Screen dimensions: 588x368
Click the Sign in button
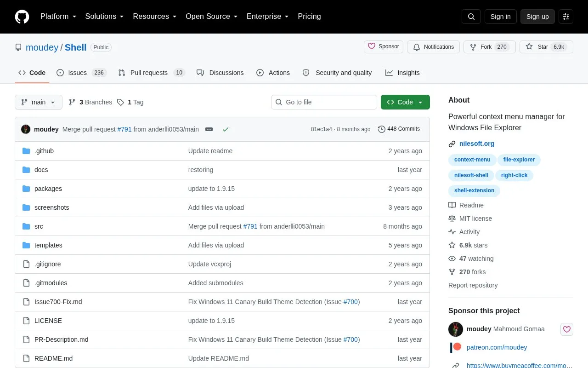pos(500,17)
